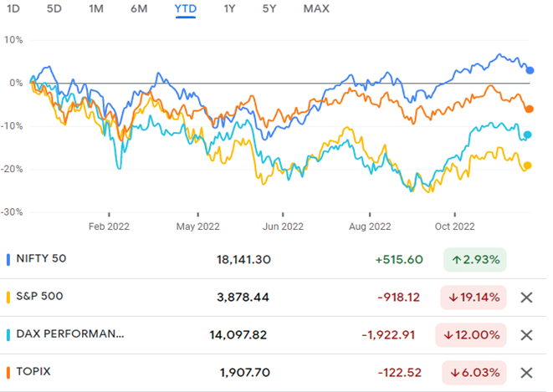Click the teal DAX end-point dot on chart
553x392 pixels.
[x=528, y=135]
